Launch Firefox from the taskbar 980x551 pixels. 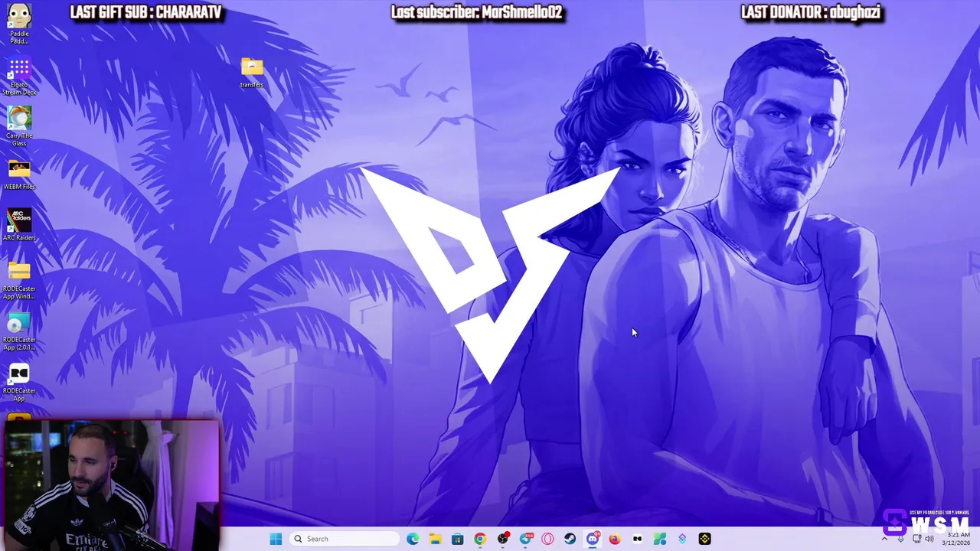coord(615,539)
